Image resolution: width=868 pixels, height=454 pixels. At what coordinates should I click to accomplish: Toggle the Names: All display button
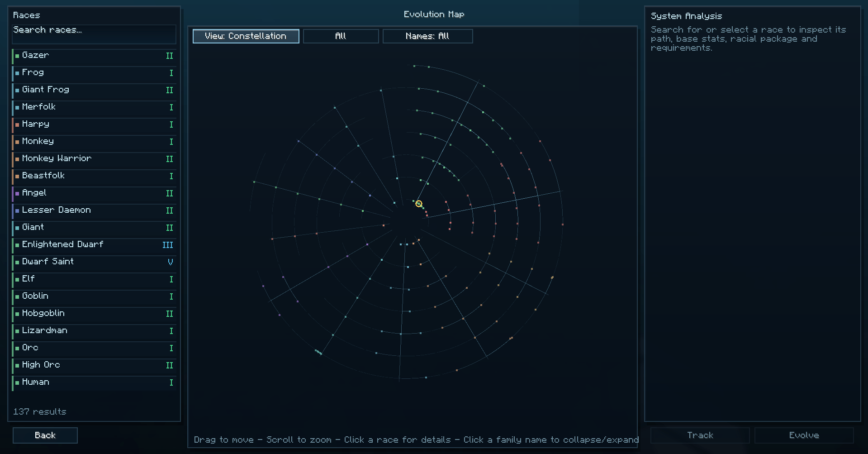coord(427,36)
